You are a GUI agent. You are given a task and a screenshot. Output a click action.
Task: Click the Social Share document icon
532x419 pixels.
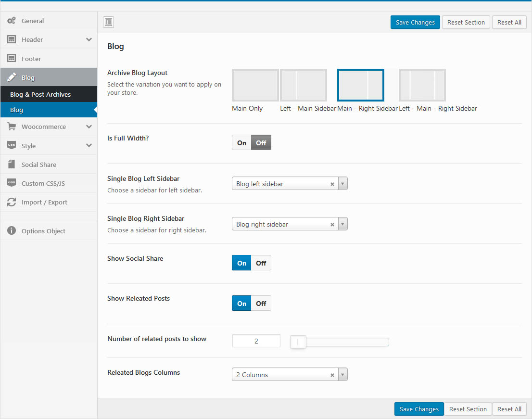click(x=12, y=165)
